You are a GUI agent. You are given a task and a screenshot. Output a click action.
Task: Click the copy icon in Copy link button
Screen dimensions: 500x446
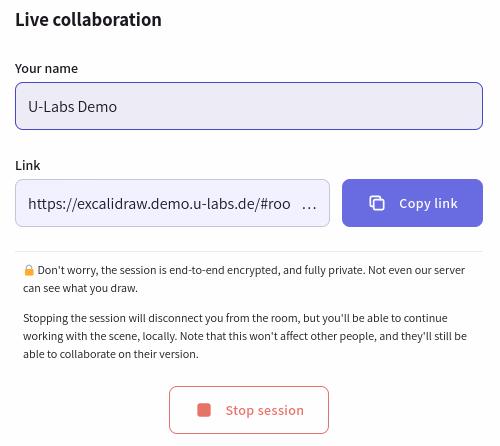click(377, 203)
